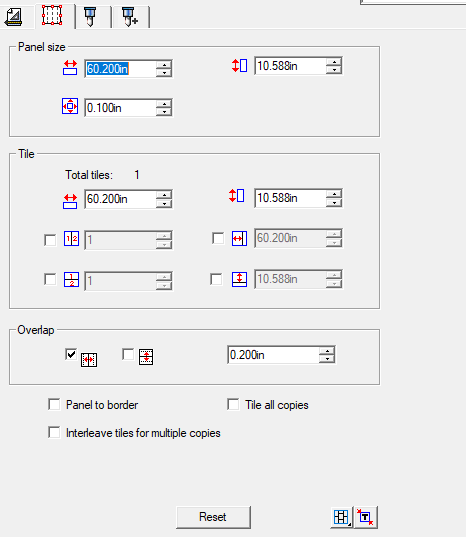Open the material size ruler tab
Viewport: 466px width, 537px height.
click(x=14, y=16)
